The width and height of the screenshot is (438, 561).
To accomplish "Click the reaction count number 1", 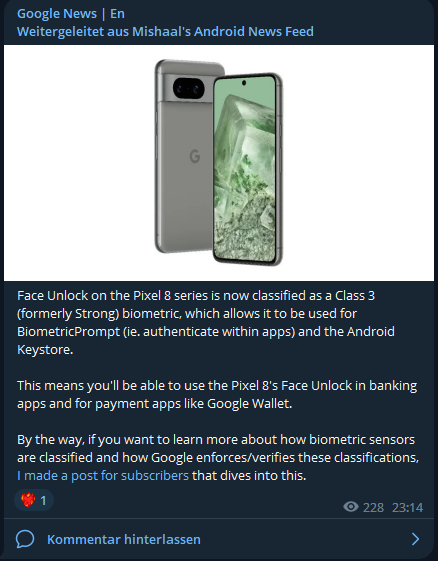I will click(43, 501).
